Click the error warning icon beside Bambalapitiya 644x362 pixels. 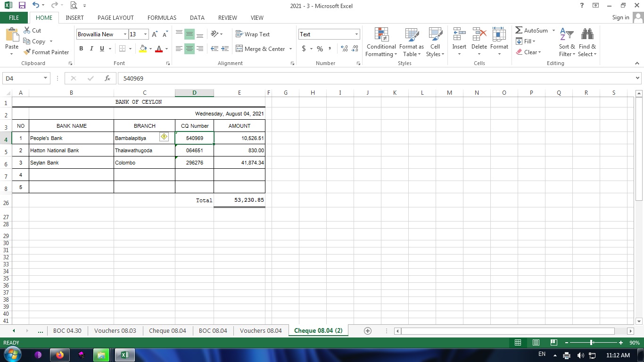[164, 137]
